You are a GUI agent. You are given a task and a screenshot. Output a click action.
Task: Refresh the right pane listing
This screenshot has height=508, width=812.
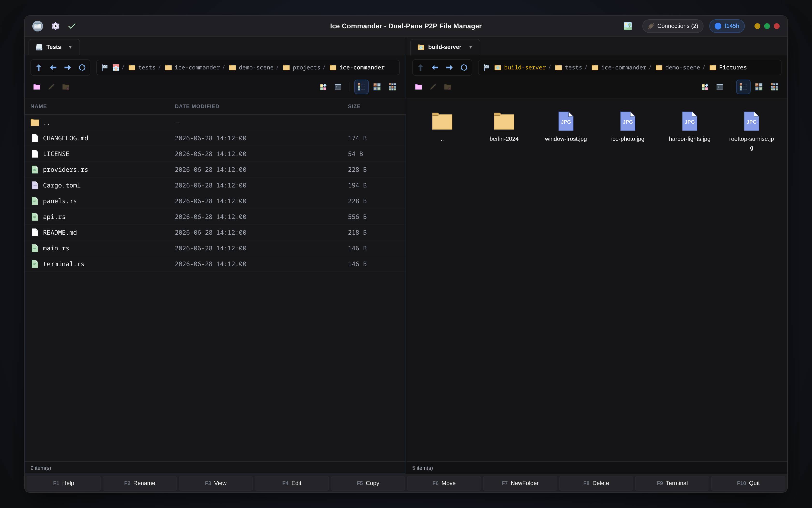pos(464,67)
